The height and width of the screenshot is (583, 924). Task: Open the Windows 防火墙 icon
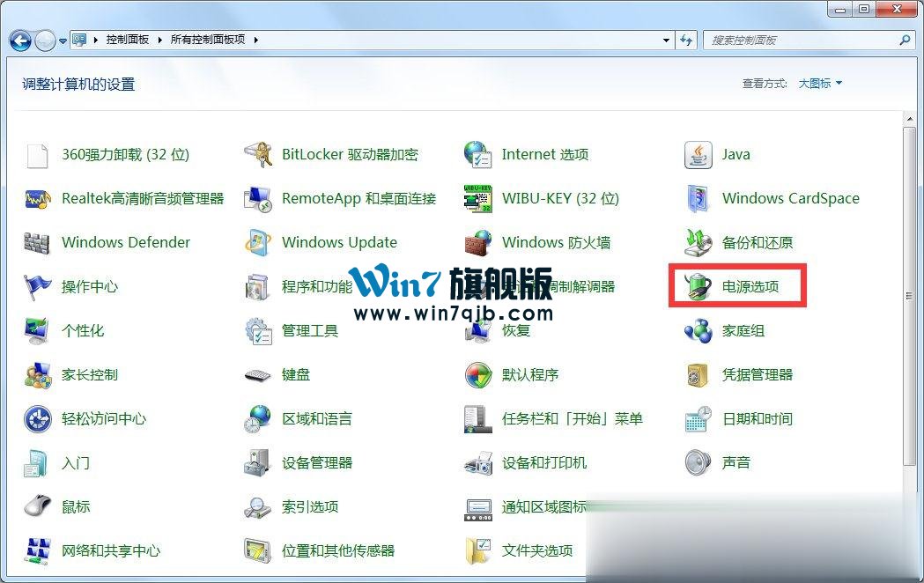click(x=478, y=242)
